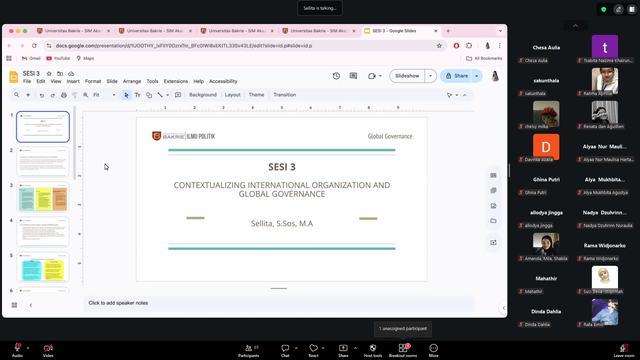Open the More menu in Zoom toolbar

point(433,350)
